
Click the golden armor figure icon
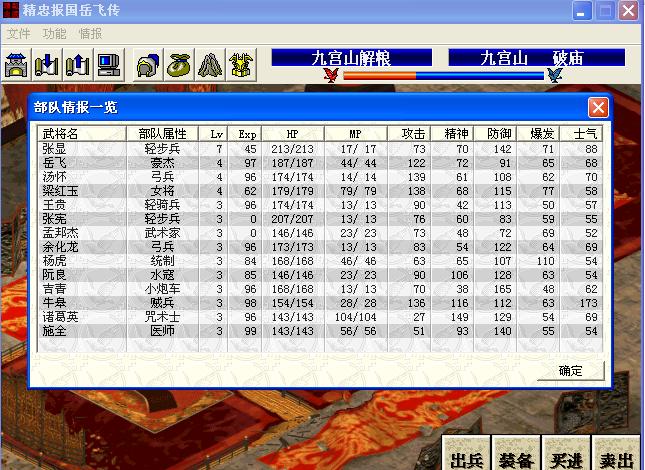pos(241,65)
